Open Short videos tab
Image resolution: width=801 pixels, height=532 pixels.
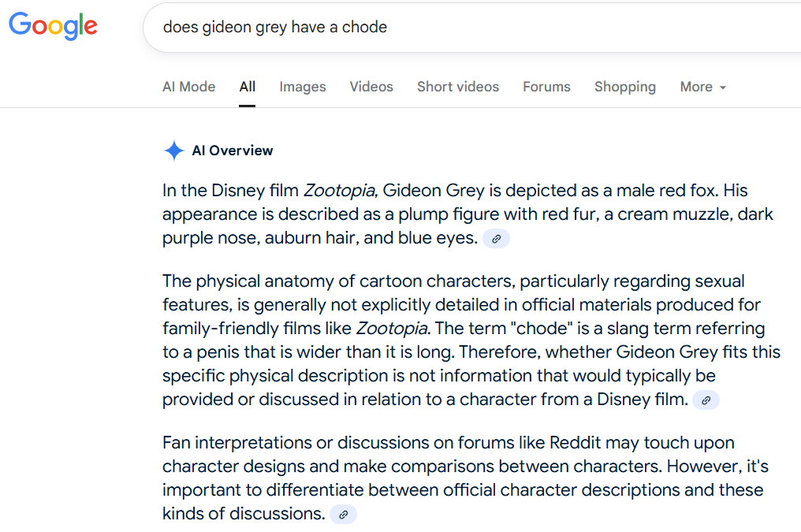458,87
